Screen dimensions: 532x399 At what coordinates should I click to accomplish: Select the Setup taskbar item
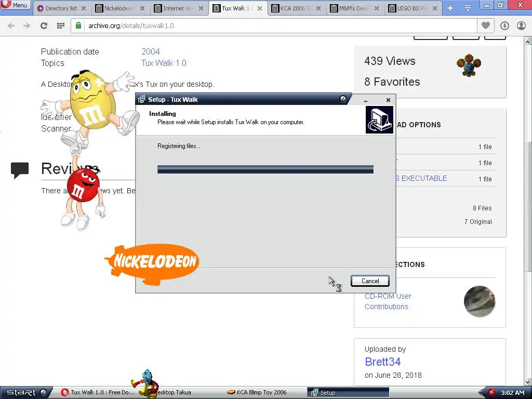coord(348,393)
